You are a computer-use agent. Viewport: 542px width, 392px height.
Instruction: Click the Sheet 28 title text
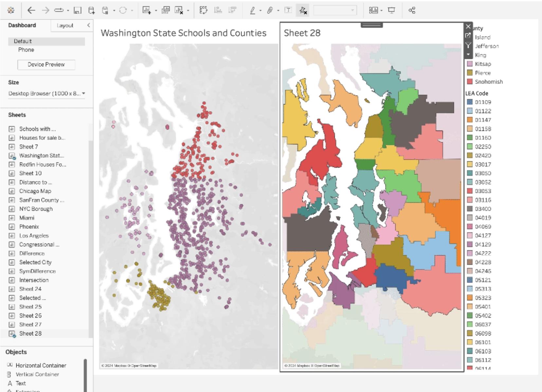pos(302,33)
